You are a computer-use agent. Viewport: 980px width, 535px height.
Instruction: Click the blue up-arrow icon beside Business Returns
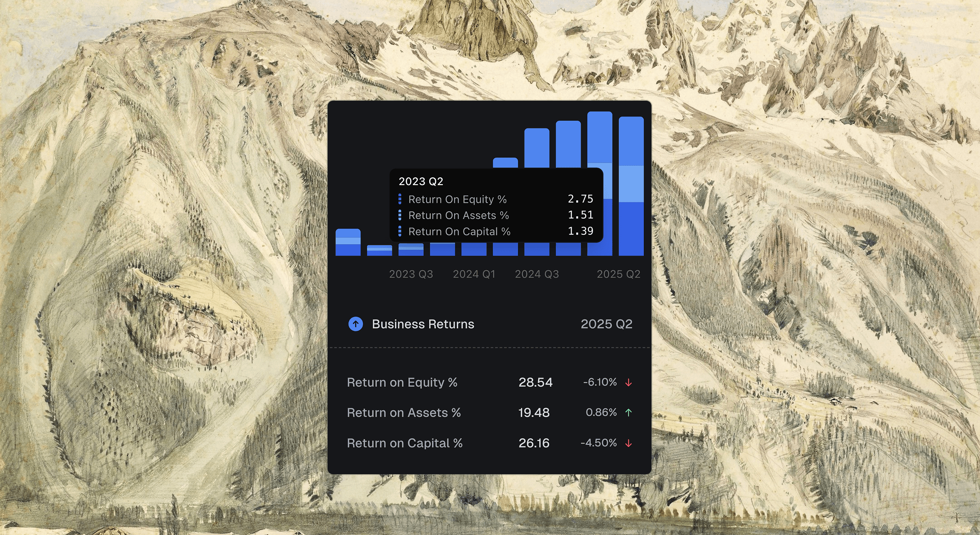pos(355,324)
